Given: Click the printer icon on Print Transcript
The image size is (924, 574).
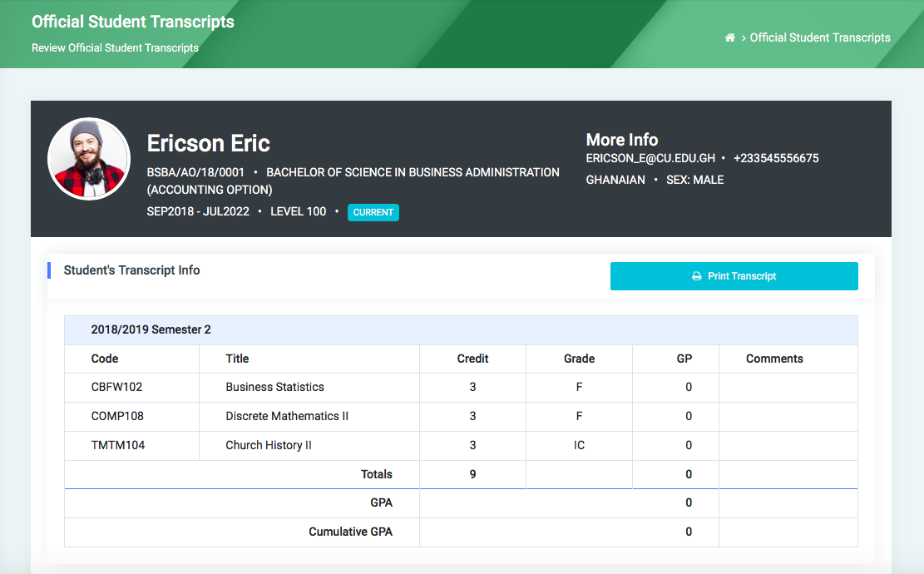Looking at the screenshot, I should click(x=697, y=276).
